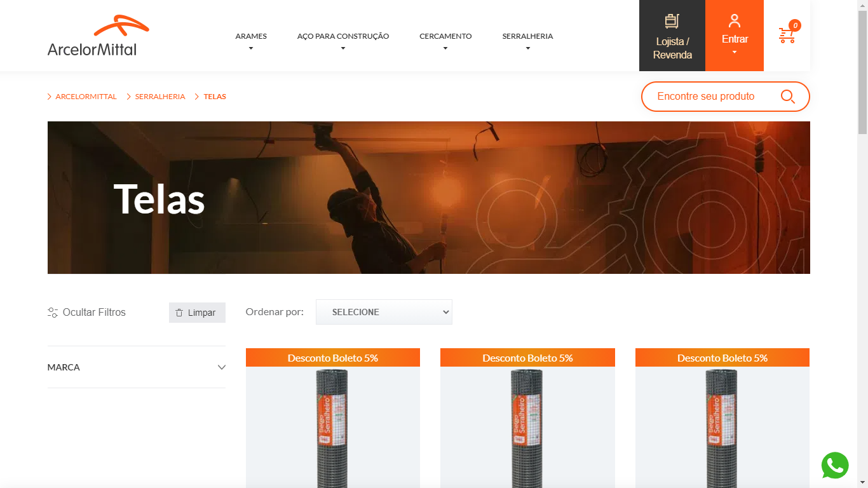Open the Ordenar por SELECIONE dropdown
Screen dimensions: 868x488
[x=384, y=312]
